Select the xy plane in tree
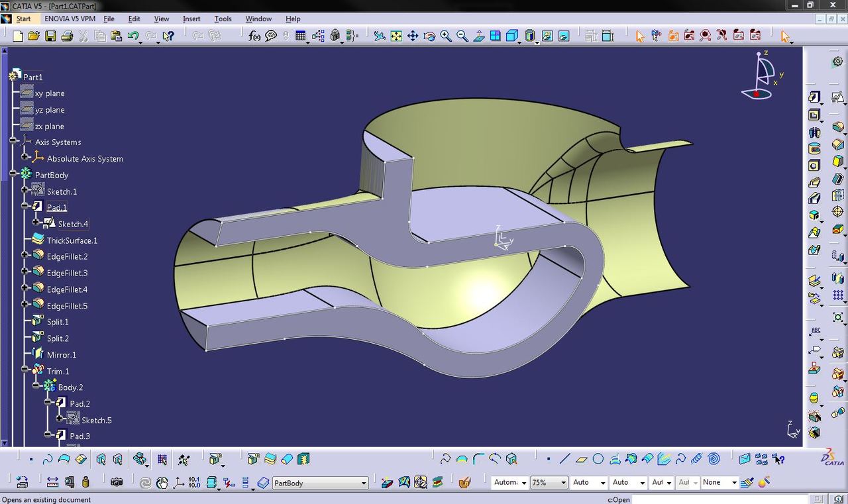848x504 pixels. [x=50, y=93]
